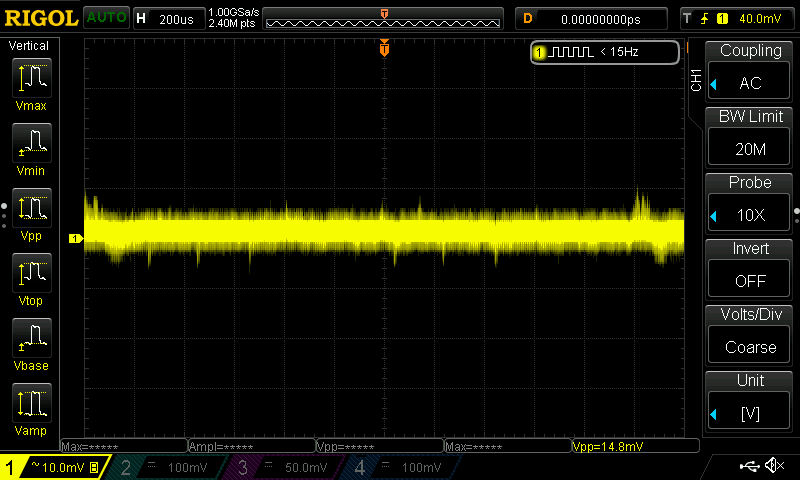The image size is (800, 480).
Task: Pick the Vtop measurement icon
Action: [33, 275]
